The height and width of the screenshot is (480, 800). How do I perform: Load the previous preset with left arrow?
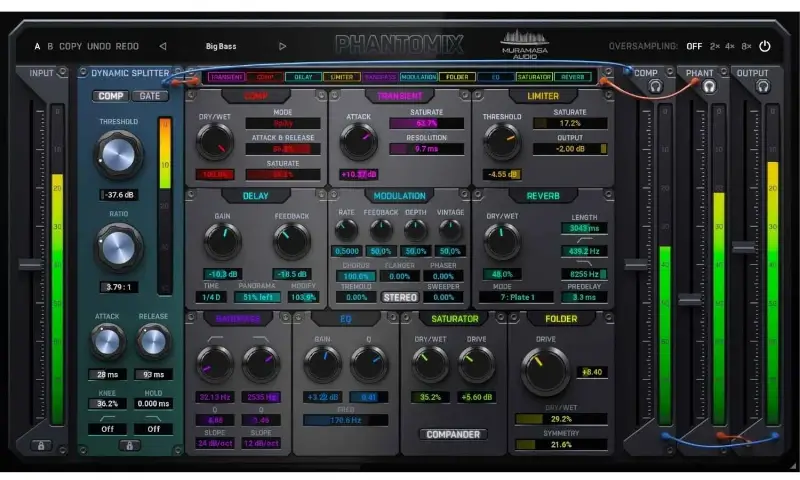[x=163, y=46]
